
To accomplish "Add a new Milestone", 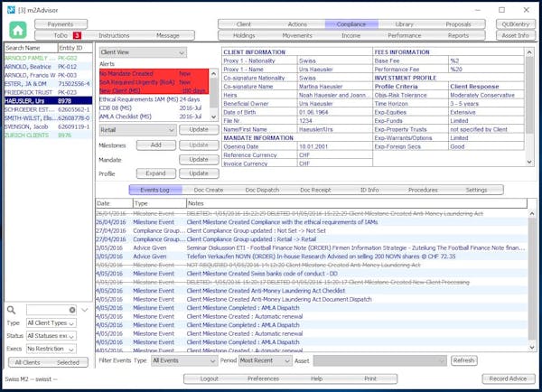I will pos(156,145).
